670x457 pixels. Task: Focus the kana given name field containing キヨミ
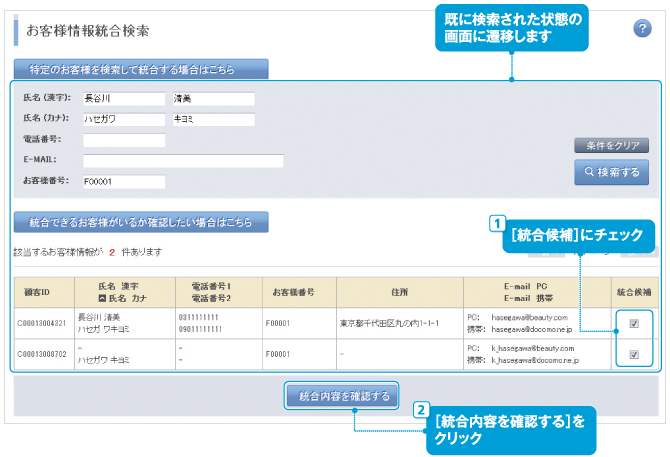coord(213,119)
